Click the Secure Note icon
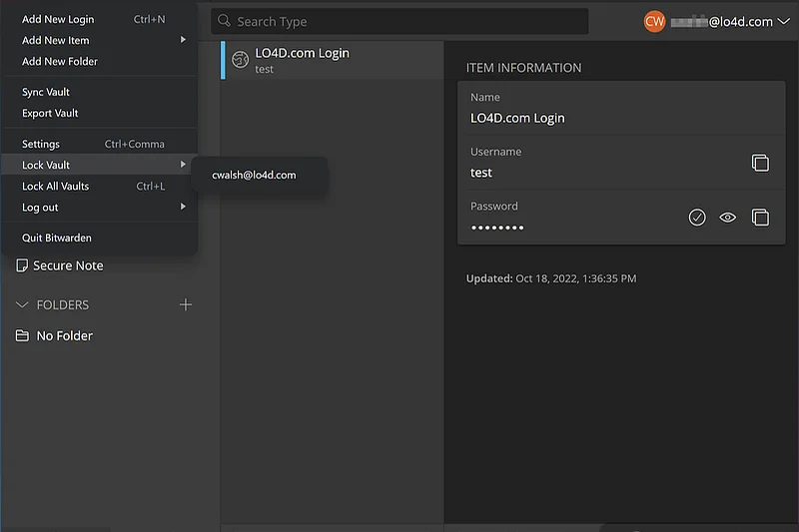 [22, 266]
